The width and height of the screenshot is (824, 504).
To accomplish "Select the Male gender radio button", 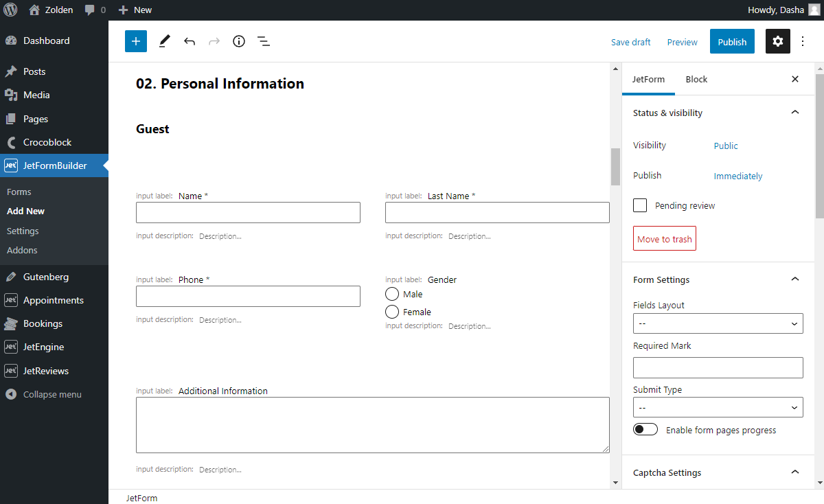I will (x=392, y=293).
